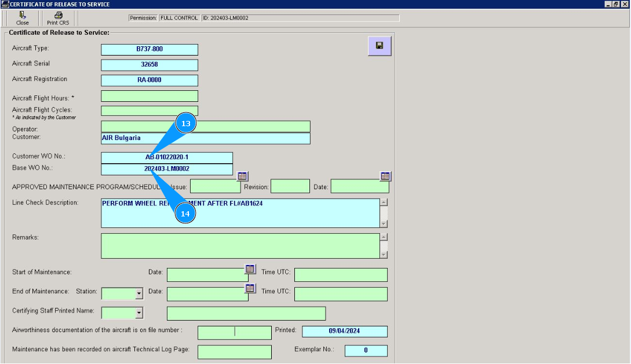Click Remarks scrollbar up arrow
631x364 pixels.
point(384,237)
